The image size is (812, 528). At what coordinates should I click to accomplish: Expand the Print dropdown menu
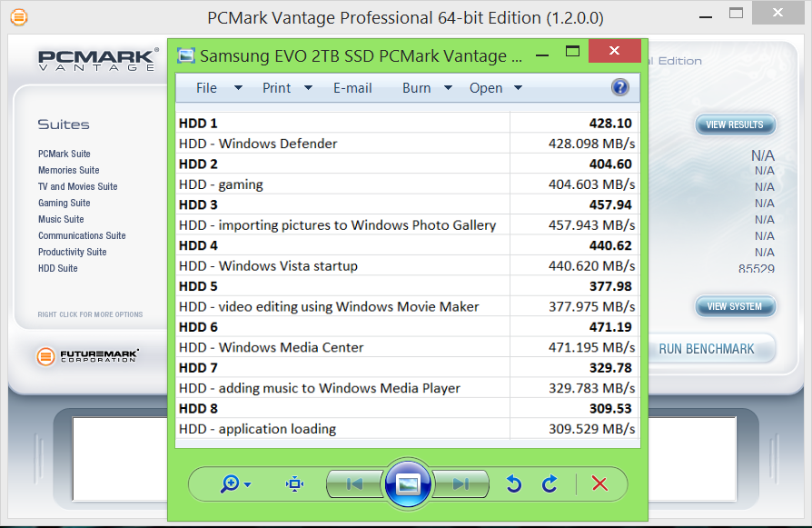(x=287, y=88)
